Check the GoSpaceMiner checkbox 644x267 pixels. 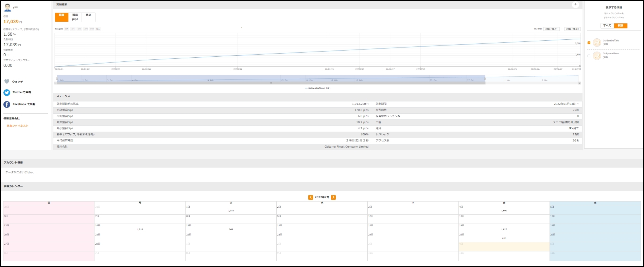[x=589, y=56]
